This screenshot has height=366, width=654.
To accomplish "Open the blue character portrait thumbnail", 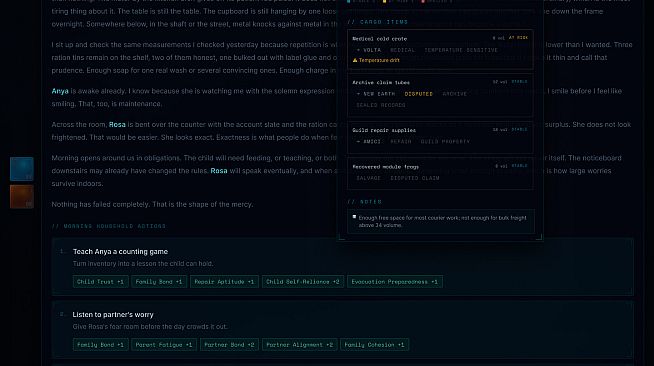I will (x=22, y=169).
